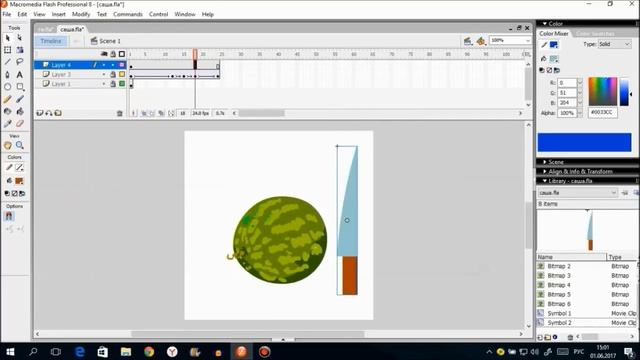
Task: Hide Layer 3 using visibility dot
Action: pos(104,74)
